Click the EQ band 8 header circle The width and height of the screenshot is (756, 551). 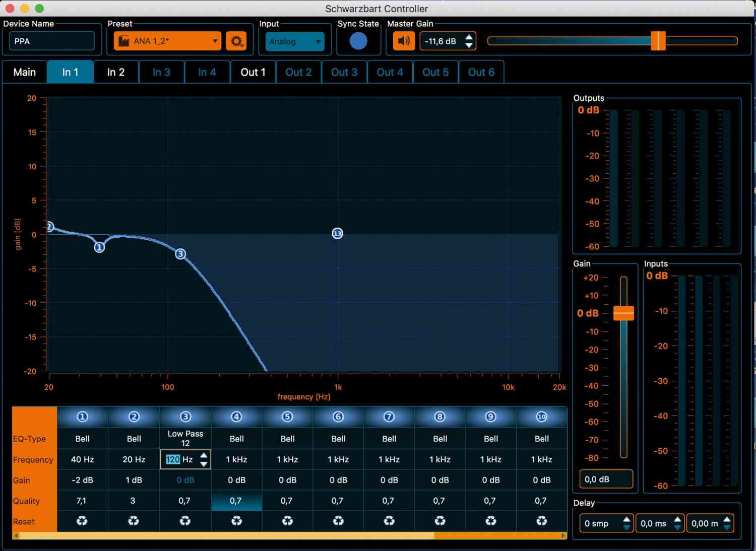[x=440, y=417]
